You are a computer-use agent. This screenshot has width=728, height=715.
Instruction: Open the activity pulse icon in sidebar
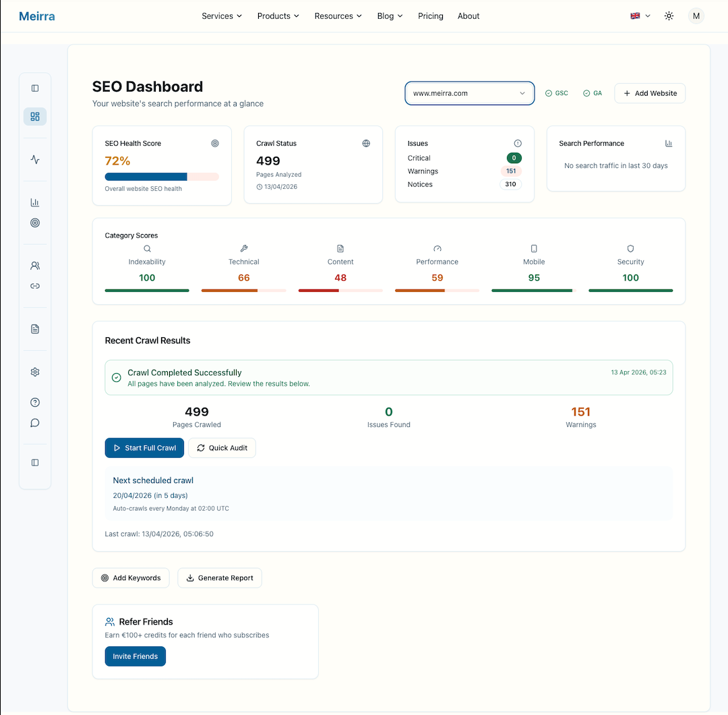(35, 159)
